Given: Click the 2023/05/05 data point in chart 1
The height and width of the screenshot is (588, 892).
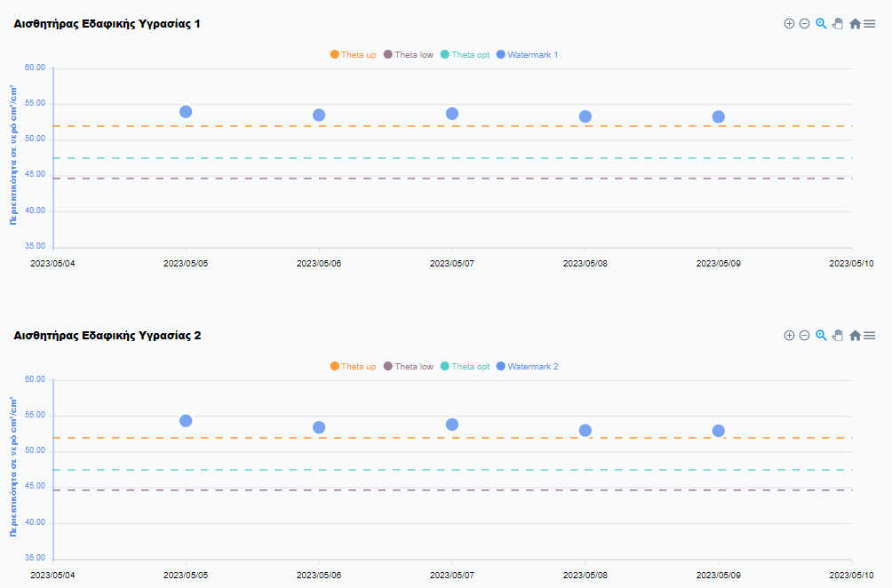Looking at the screenshot, I should 186,112.
